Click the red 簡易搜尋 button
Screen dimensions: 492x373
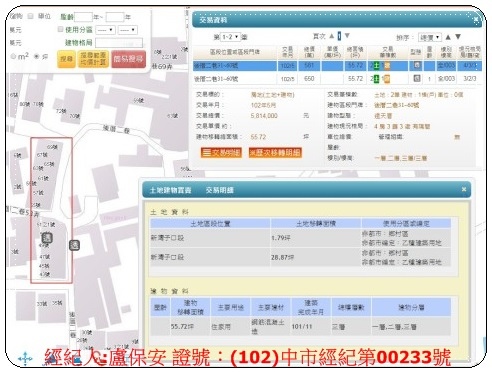point(128,59)
